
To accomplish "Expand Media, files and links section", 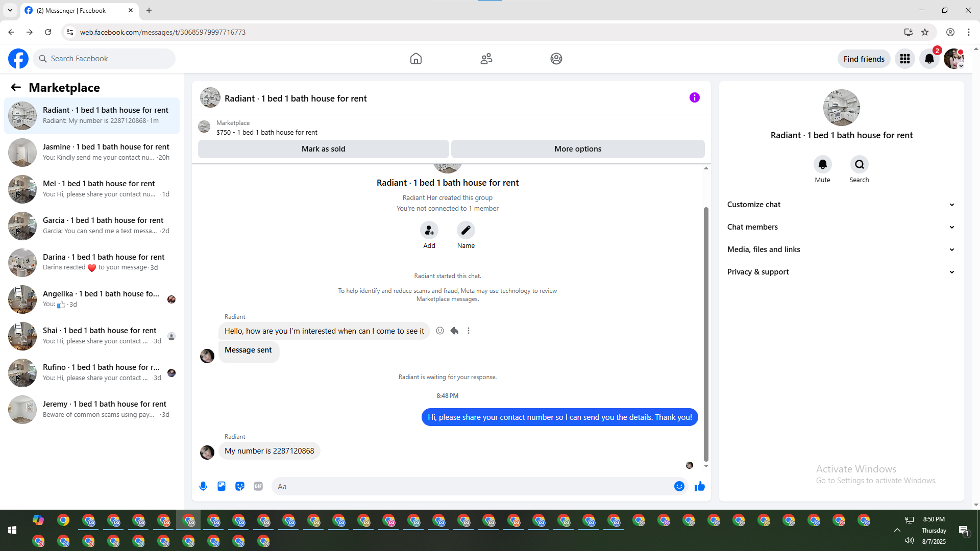I will click(841, 249).
